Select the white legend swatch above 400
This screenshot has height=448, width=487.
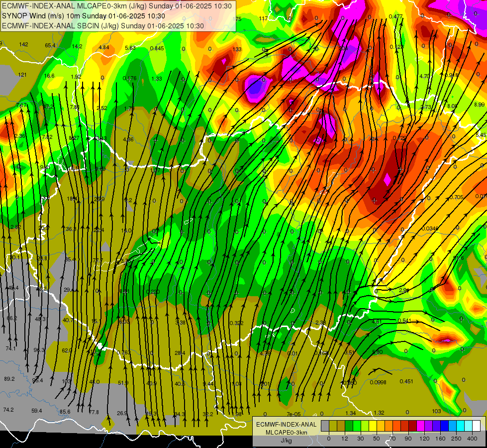pyautogui.click(x=477, y=426)
